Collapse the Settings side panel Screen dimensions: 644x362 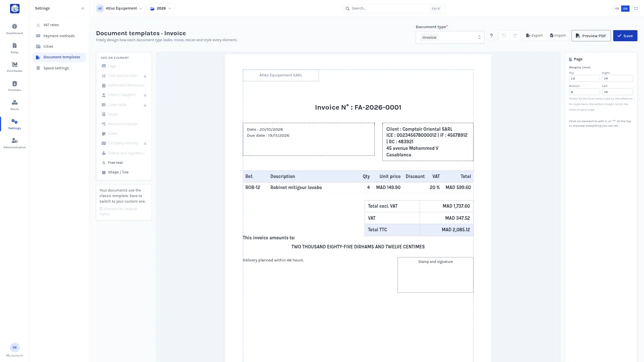point(83,9)
